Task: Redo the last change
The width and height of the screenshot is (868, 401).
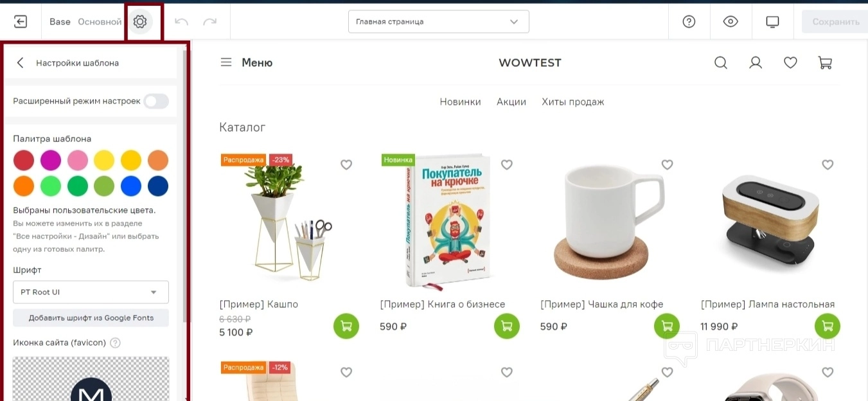Action: 209,22
